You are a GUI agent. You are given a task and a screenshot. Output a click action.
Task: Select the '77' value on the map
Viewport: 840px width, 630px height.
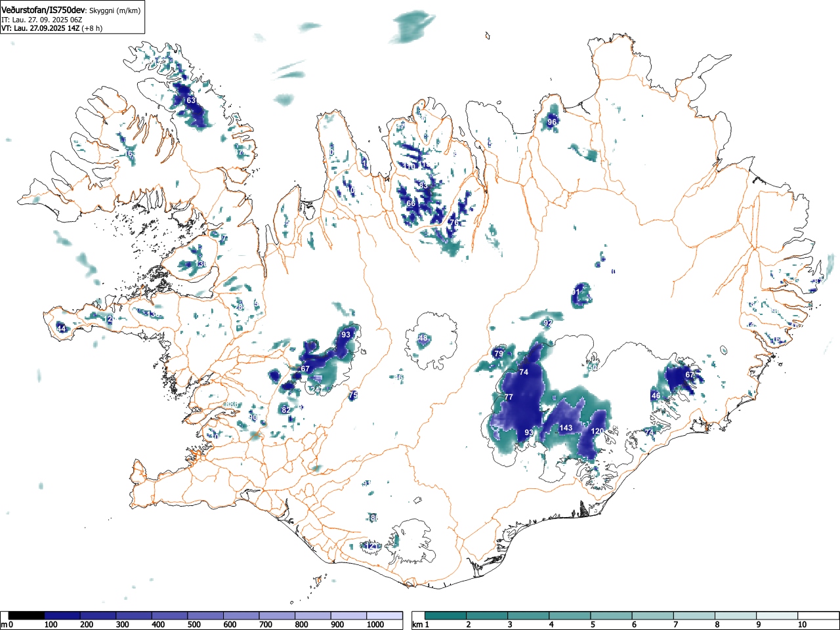click(509, 398)
